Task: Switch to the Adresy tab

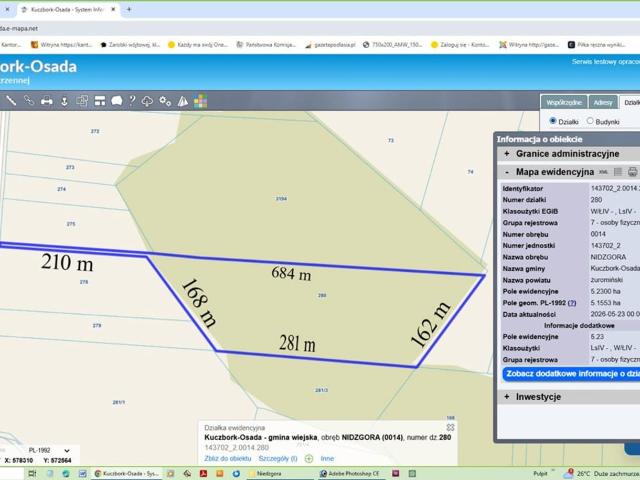Action: pos(603,102)
